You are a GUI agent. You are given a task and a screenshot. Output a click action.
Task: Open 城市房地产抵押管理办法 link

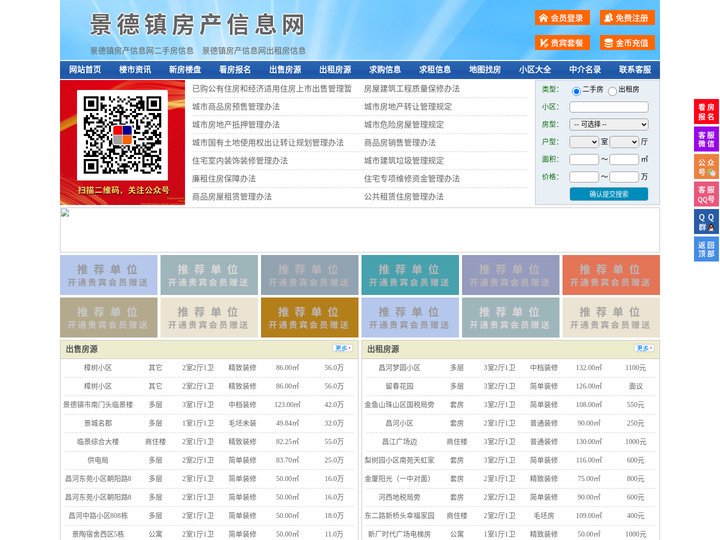click(236, 124)
